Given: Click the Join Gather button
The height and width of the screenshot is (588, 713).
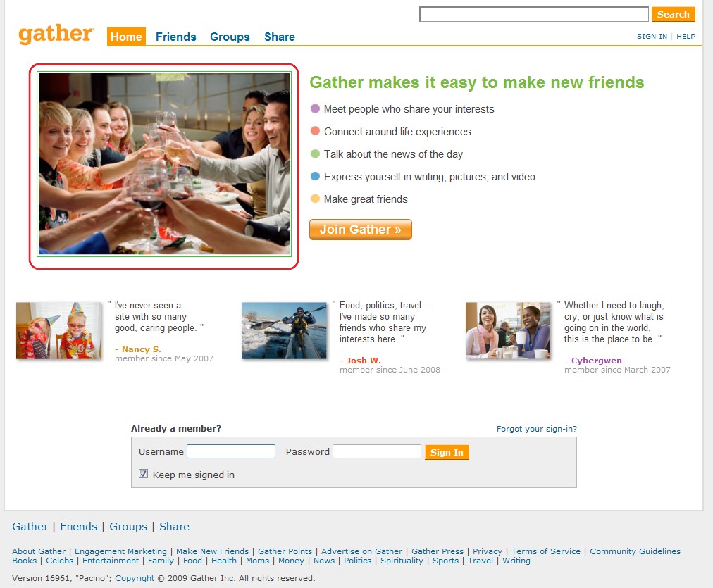Looking at the screenshot, I should tap(361, 230).
